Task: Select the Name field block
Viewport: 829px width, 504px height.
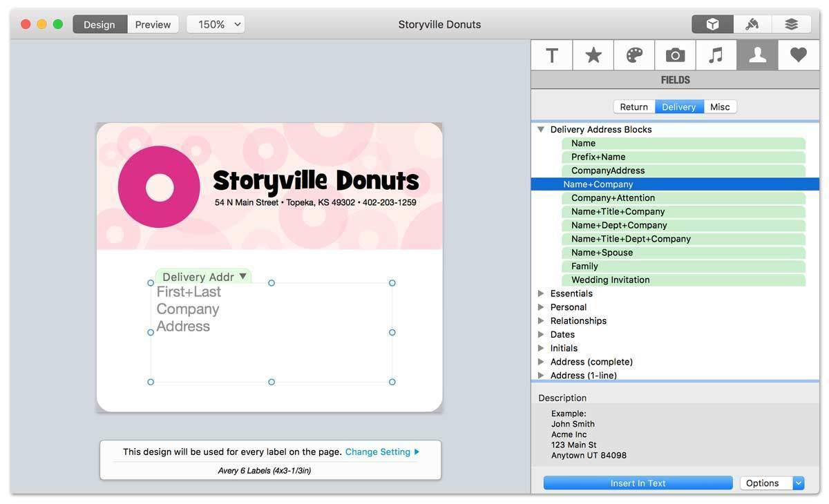Action: tap(683, 143)
